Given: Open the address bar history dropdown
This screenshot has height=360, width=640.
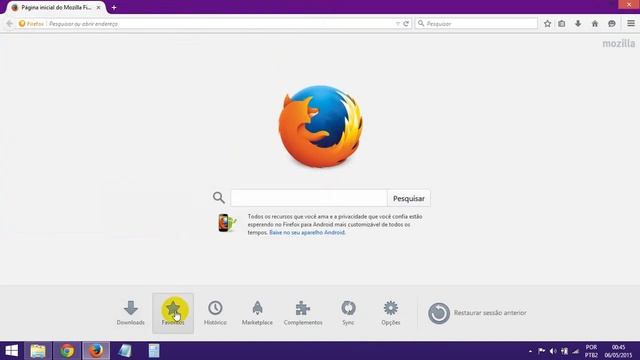Looking at the screenshot, I should (398, 24).
